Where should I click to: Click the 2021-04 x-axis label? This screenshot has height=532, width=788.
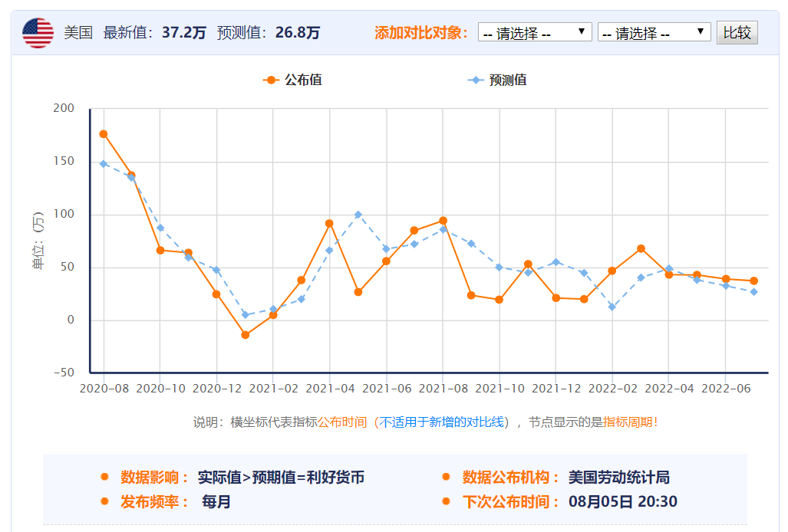(330, 389)
